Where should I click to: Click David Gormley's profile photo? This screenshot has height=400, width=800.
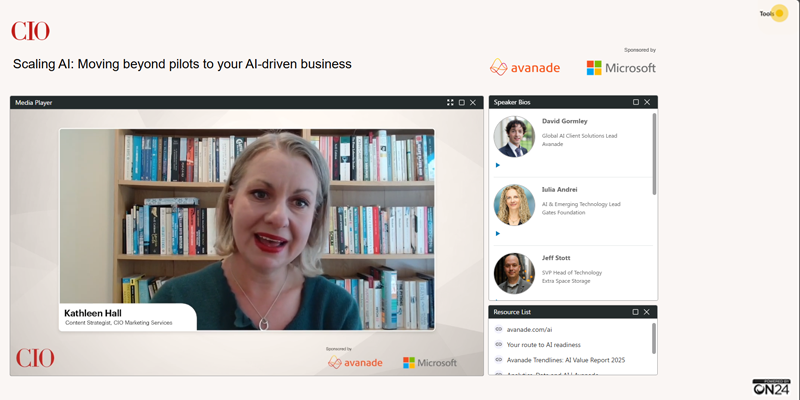pyautogui.click(x=514, y=136)
